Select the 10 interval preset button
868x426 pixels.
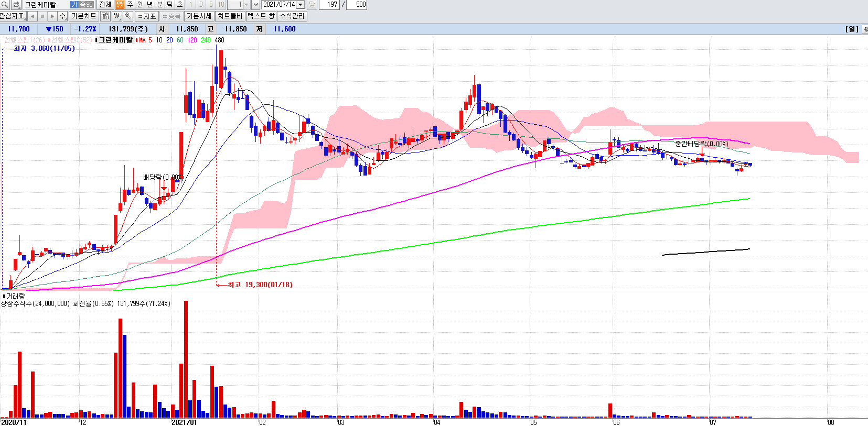pos(221,5)
